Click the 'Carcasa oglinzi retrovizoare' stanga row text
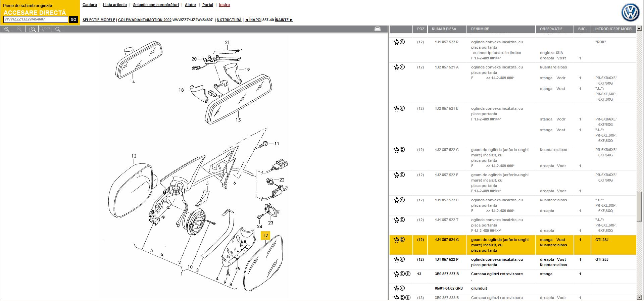 [x=497, y=274]
